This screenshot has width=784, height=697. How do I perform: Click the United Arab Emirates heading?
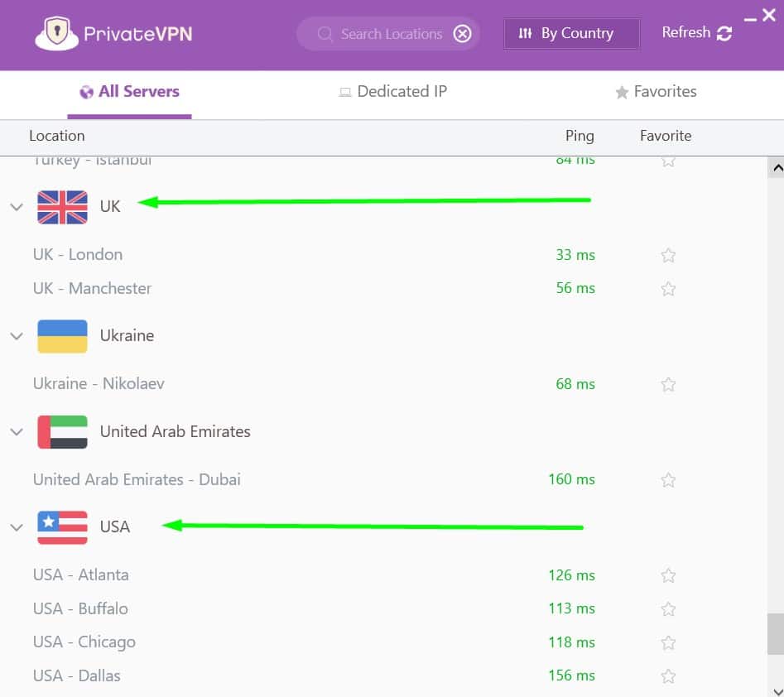tap(175, 431)
